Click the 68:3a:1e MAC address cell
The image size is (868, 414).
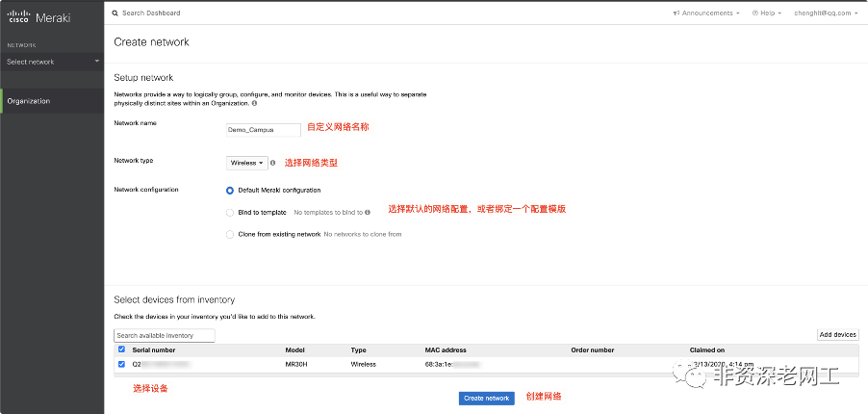tap(451, 365)
